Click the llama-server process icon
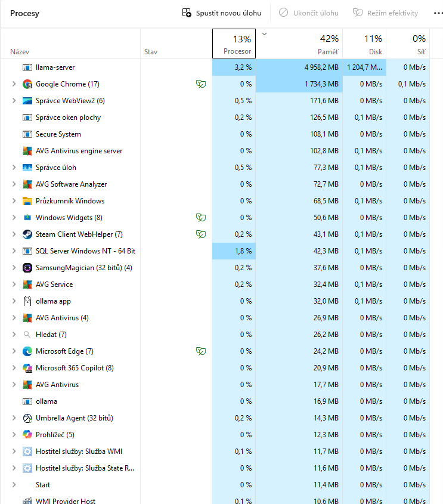 point(27,67)
